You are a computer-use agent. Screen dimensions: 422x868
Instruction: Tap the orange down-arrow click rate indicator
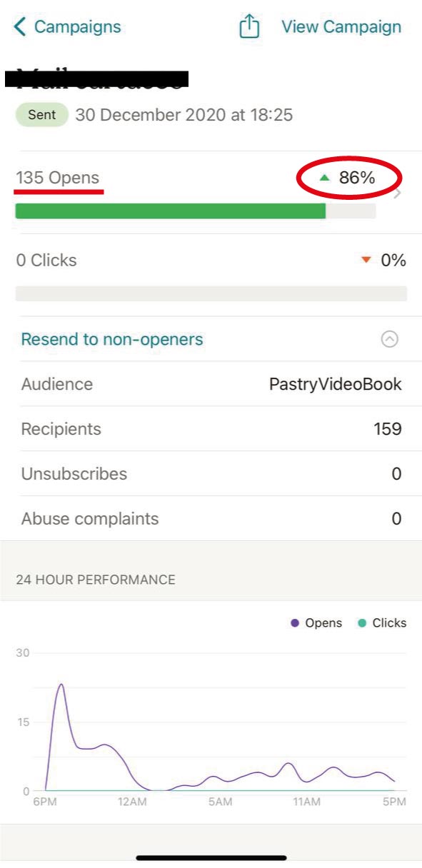(366, 261)
